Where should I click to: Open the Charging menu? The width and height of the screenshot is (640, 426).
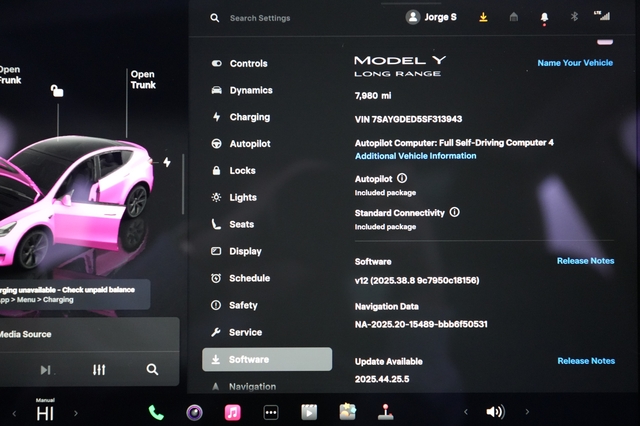(241, 117)
